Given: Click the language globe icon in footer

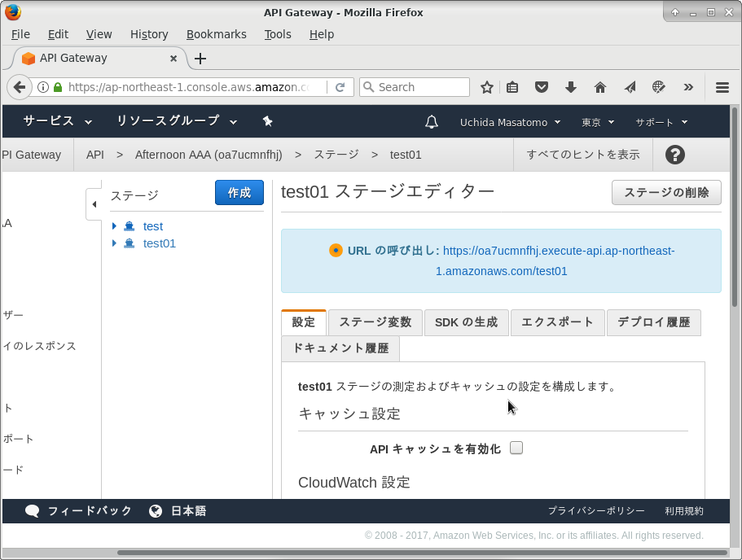Looking at the screenshot, I should click(156, 511).
